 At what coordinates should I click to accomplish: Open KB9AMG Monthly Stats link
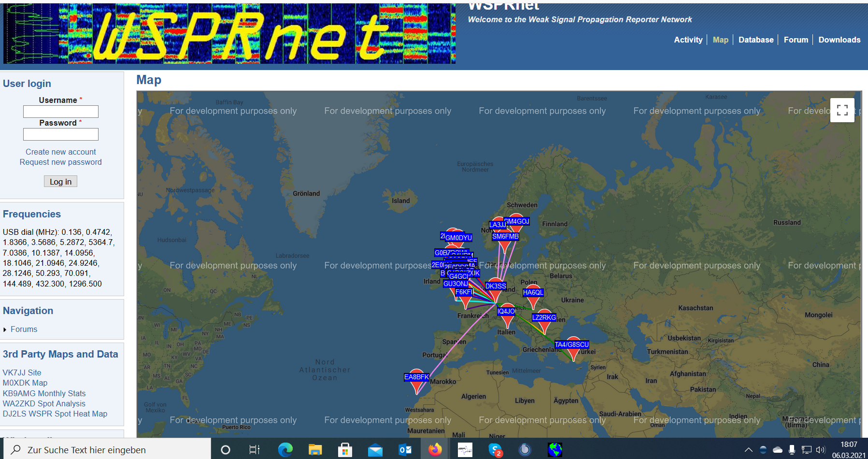point(44,393)
